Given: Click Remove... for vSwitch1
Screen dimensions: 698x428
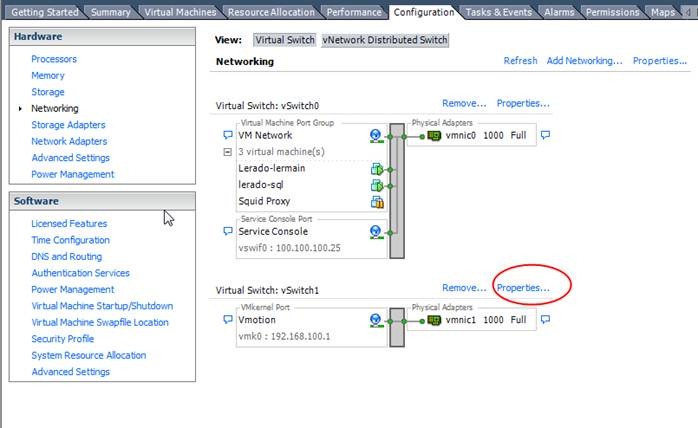Looking at the screenshot, I should (x=464, y=288).
